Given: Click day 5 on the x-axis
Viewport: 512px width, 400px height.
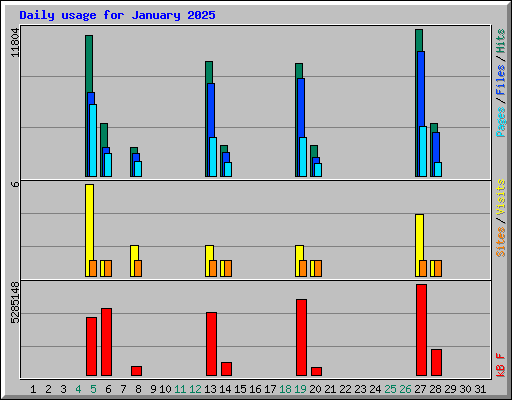Looking at the screenshot, I should (93, 389).
